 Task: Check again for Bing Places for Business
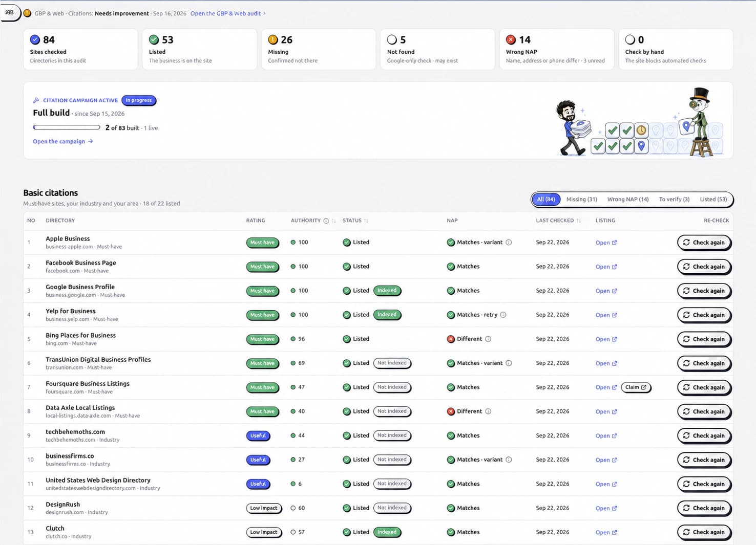click(704, 339)
